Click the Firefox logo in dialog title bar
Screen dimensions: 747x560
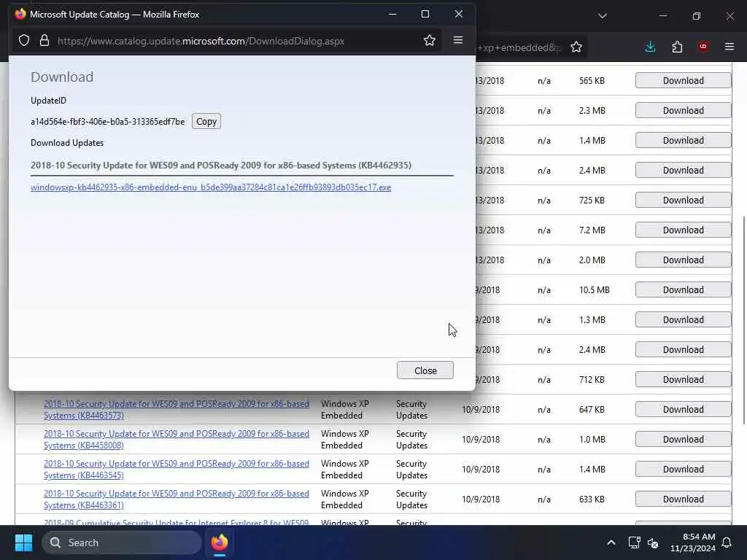click(x=20, y=14)
